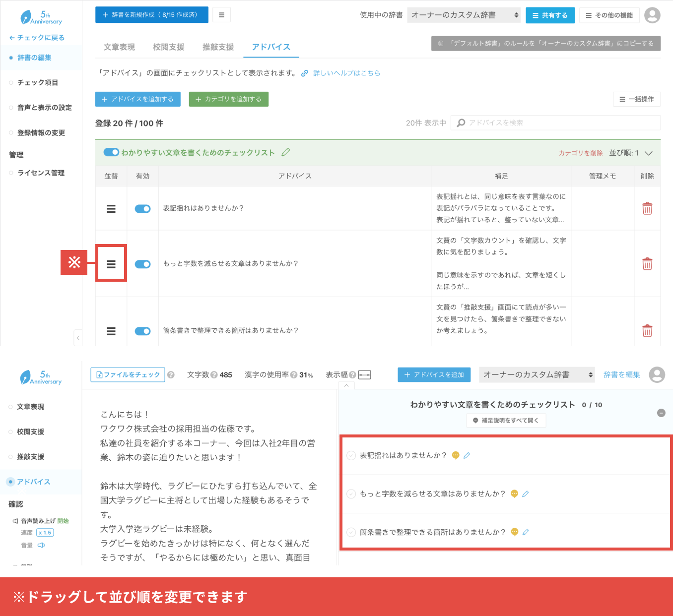Delete the 表記揺れはありませんか advice with trash icon
The height and width of the screenshot is (616, 673).
pos(647,208)
